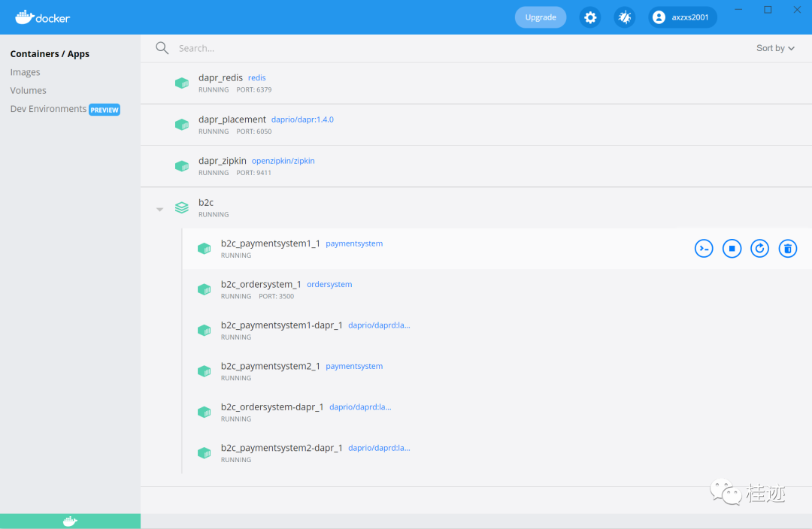This screenshot has height=529, width=812.
Task: Open paymentsystem link of b2c_paymentsystem2_1
Action: (x=354, y=366)
